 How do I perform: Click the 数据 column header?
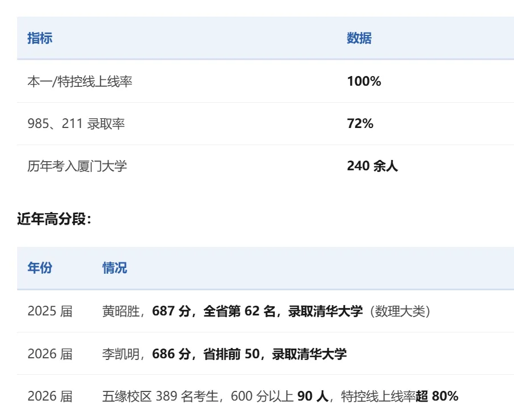359,38
